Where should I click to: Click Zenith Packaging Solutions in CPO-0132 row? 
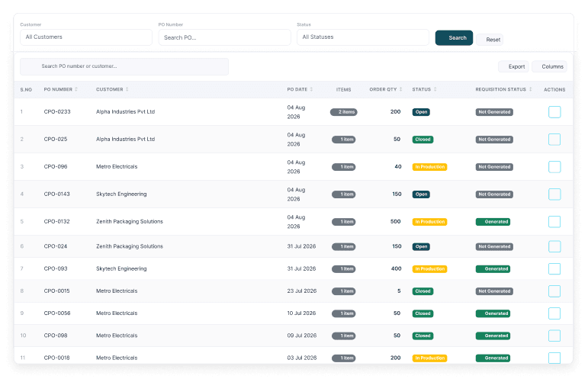130,222
